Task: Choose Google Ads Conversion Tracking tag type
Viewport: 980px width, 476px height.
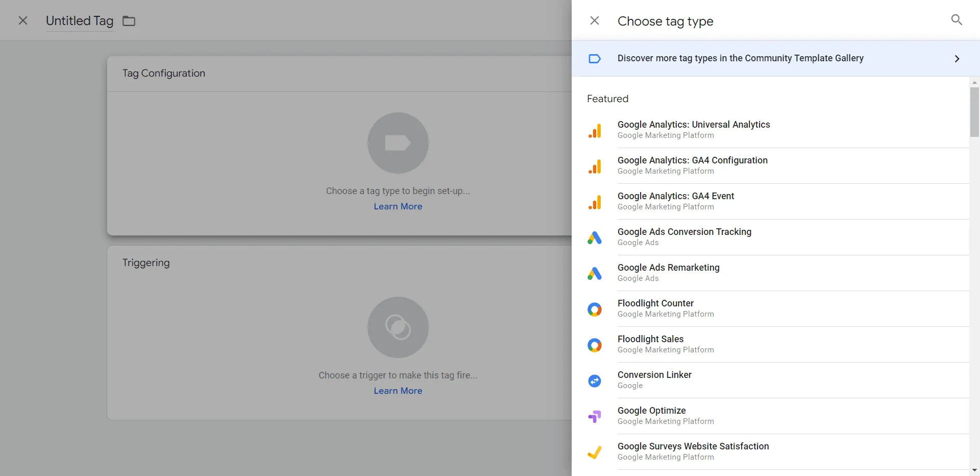Action: point(771,237)
